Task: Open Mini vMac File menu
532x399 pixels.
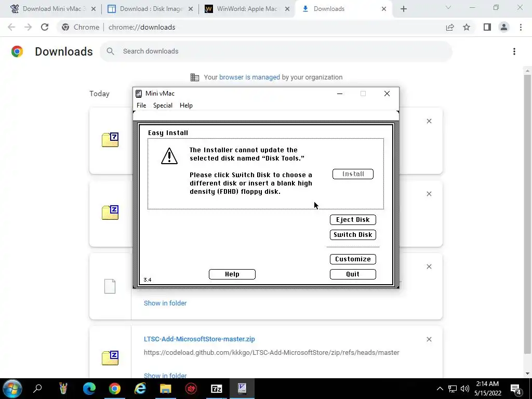Action: click(x=141, y=105)
